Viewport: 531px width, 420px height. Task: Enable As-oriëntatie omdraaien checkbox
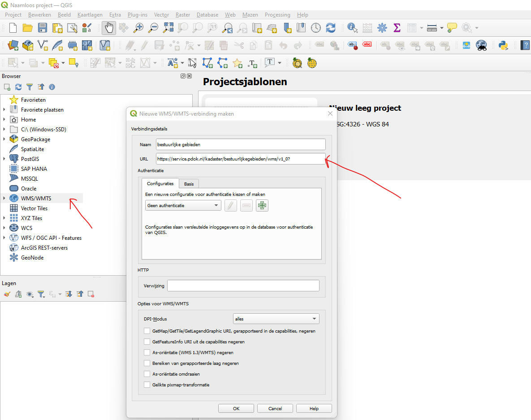pyautogui.click(x=147, y=374)
